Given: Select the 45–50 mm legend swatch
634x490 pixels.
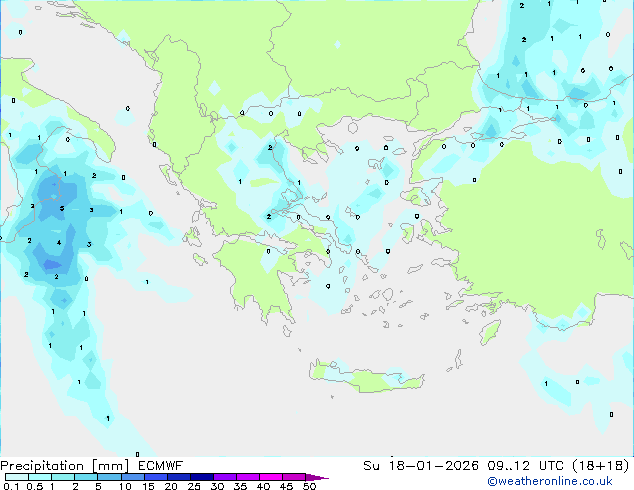Looking at the screenshot, I should (294, 477).
